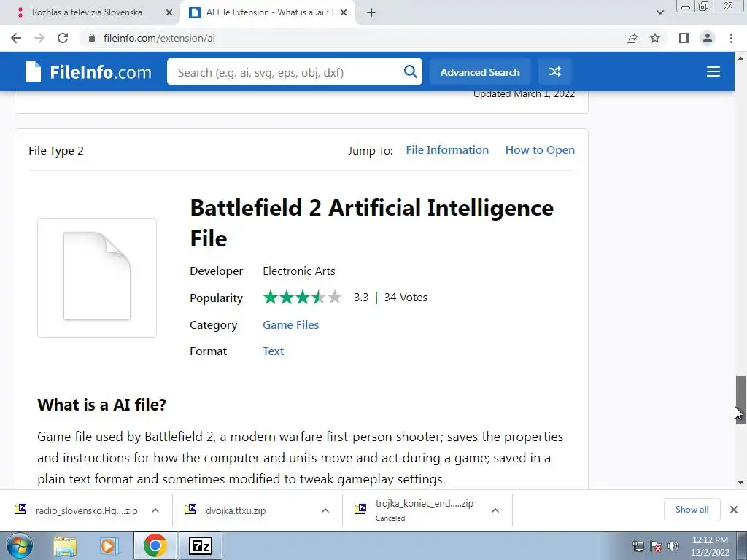Viewport: 747px width, 560px height.
Task: Select the AI File Extension tab
Action: tap(268, 12)
